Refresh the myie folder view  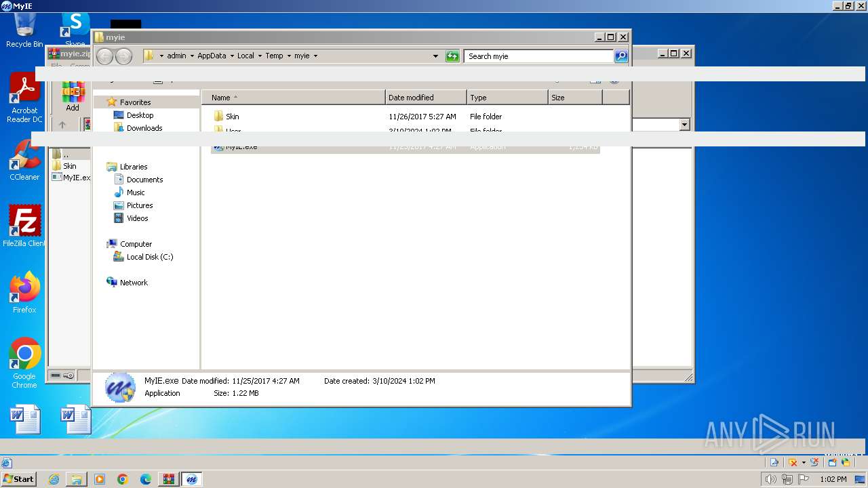coord(452,56)
